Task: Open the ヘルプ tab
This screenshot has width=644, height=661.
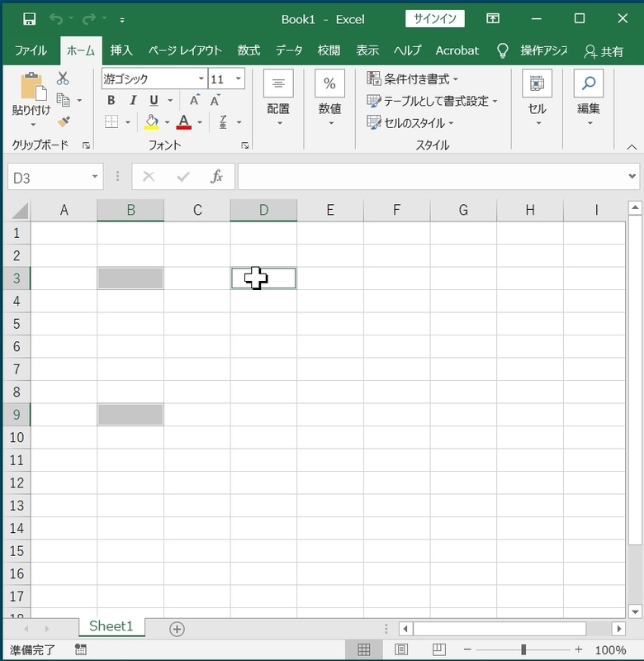Action: click(x=407, y=50)
